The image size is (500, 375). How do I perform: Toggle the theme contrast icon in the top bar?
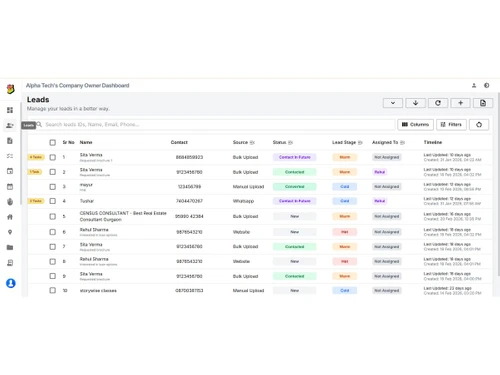tap(487, 85)
